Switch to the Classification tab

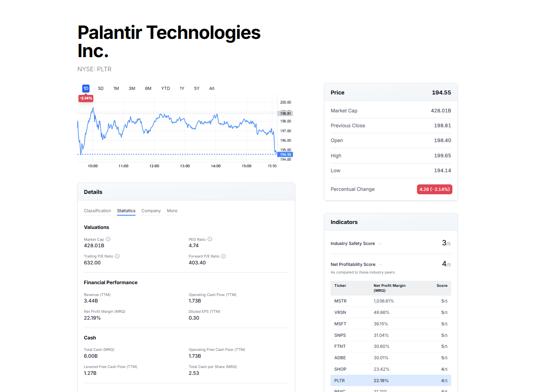pos(97,211)
